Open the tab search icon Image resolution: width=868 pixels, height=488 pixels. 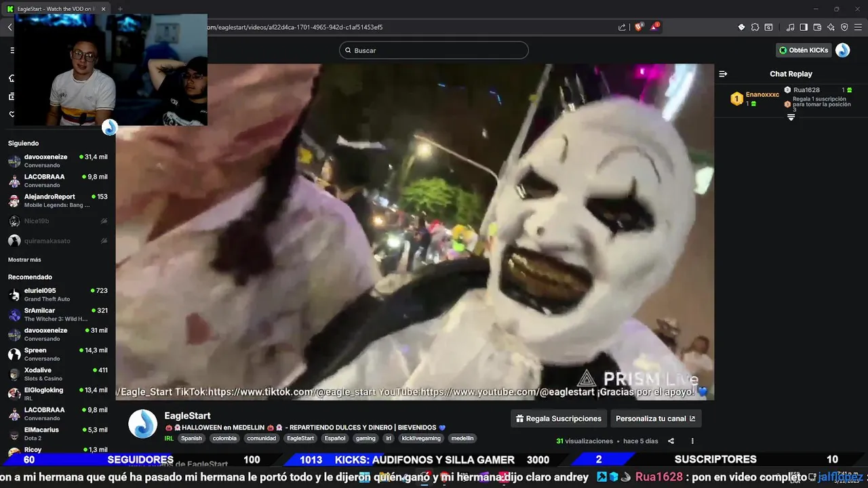point(768,27)
